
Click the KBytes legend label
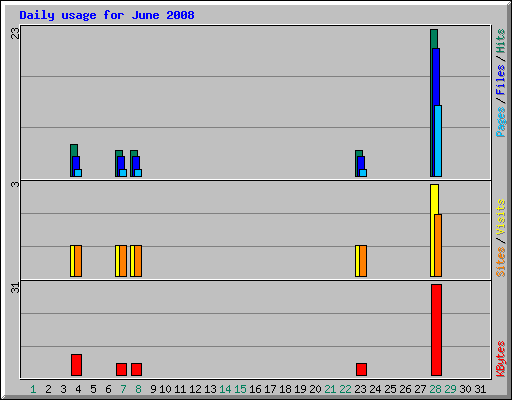click(x=500, y=359)
